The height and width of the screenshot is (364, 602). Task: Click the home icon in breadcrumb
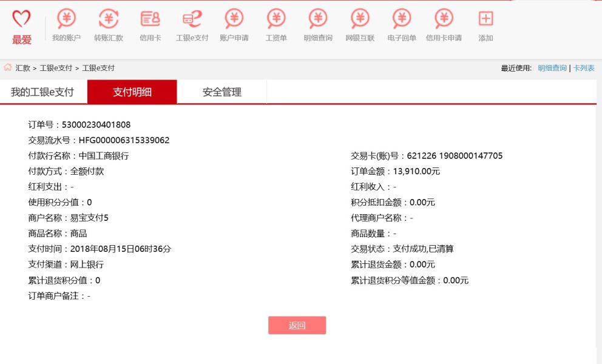(x=8, y=67)
